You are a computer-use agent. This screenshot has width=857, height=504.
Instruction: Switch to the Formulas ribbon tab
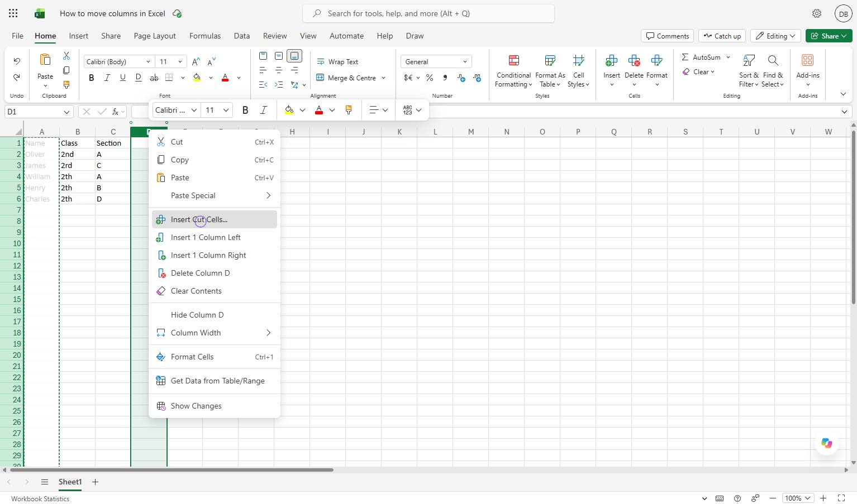pos(205,36)
